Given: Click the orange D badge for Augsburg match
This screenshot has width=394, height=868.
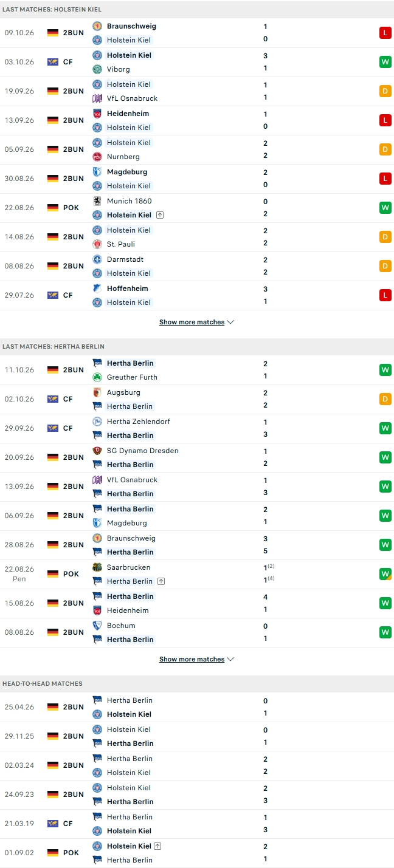Looking at the screenshot, I should [385, 399].
